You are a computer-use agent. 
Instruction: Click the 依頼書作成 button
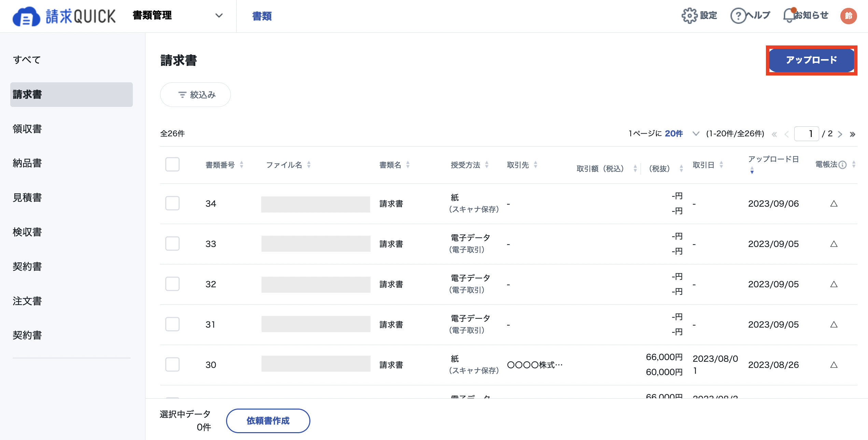[268, 421]
